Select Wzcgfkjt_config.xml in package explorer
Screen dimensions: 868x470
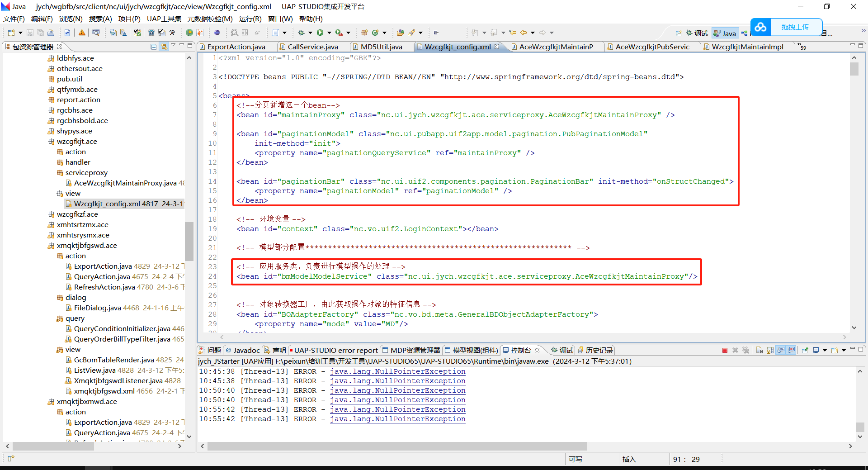tap(124, 204)
